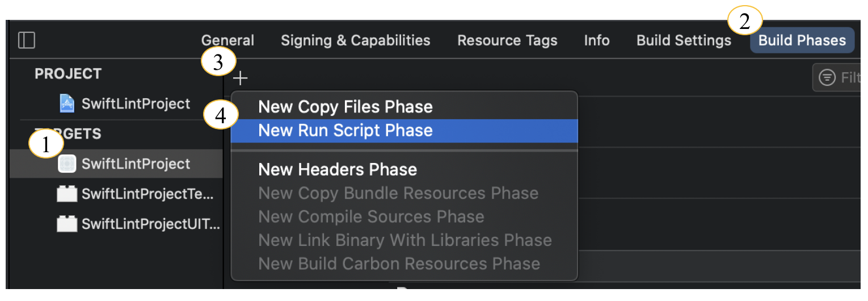Screen dimensions: 868x301
Task: Go to the Build Settings tab
Action: (684, 40)
